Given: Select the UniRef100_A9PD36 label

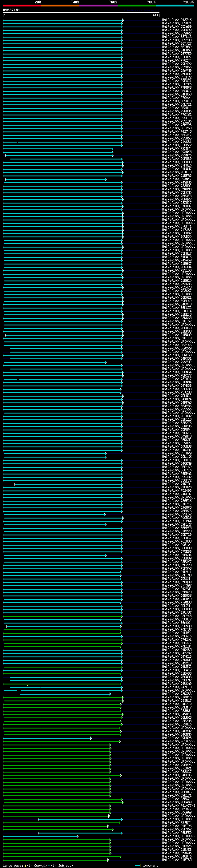Looking at the screenshot, I should click(x=177, y=111).
